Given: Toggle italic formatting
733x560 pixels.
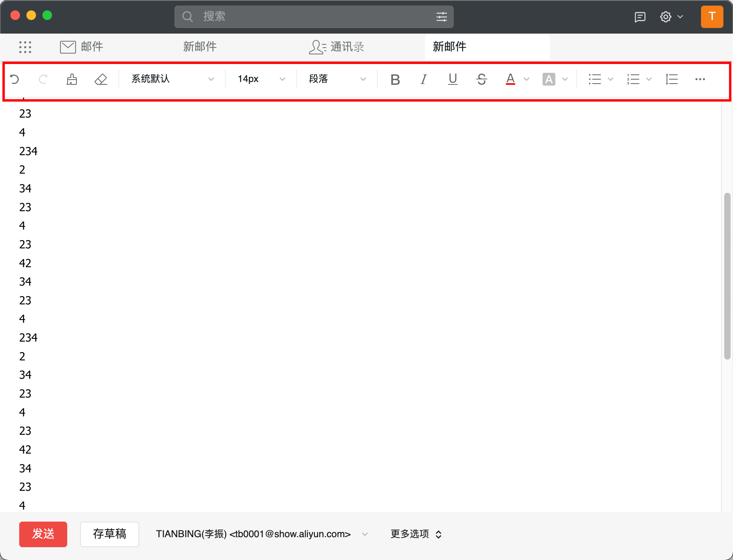Looking at the screenshot, I should pyautogui.click(x=424, y=79).
